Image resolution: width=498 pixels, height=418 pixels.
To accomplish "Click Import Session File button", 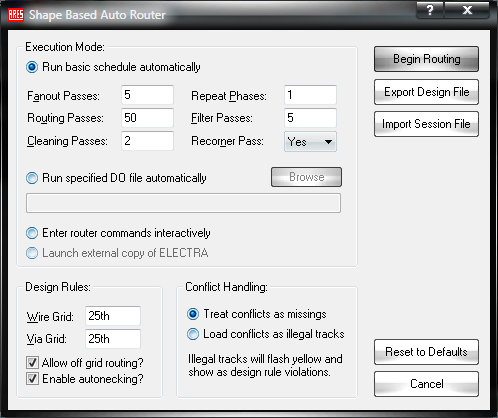I will [426, 124].
